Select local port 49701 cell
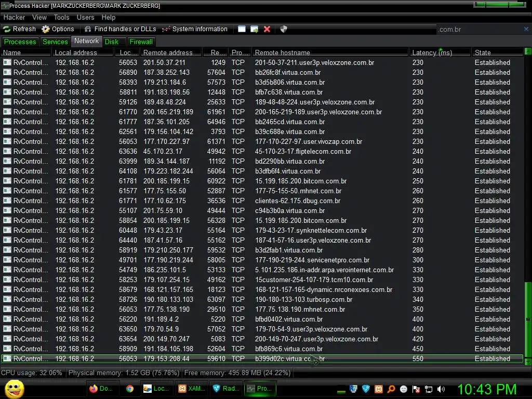This screenshot has width=532, height=399. pos(128,260)
